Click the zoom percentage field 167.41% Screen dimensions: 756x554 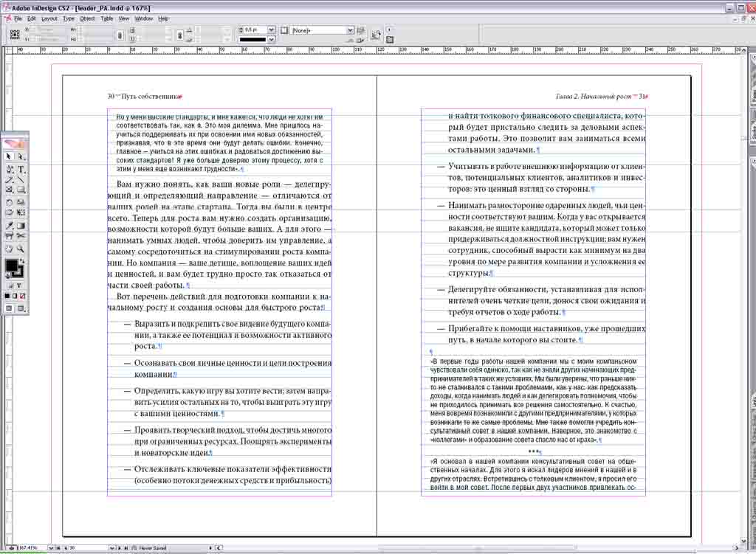[x=33, y=548]
